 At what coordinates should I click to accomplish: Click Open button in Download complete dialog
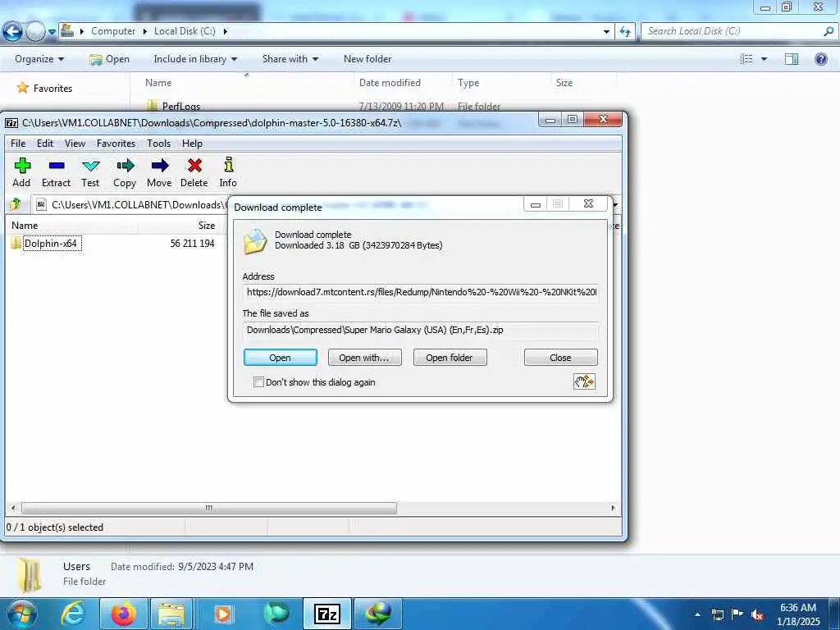281,358
